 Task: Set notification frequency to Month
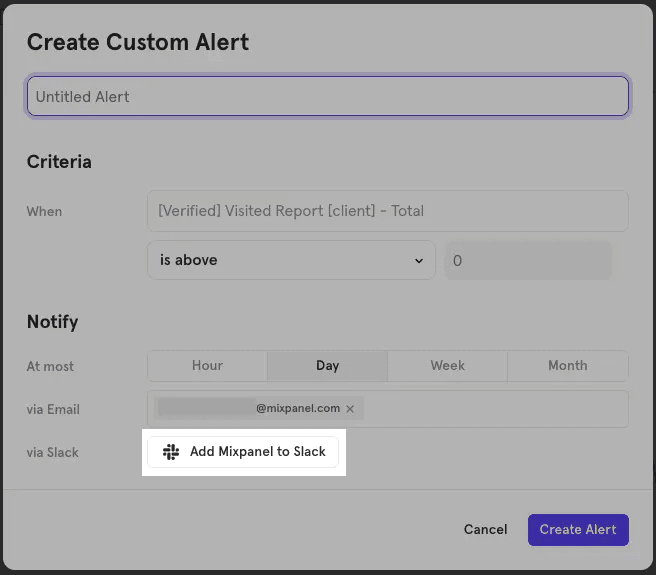coord(567,366)
